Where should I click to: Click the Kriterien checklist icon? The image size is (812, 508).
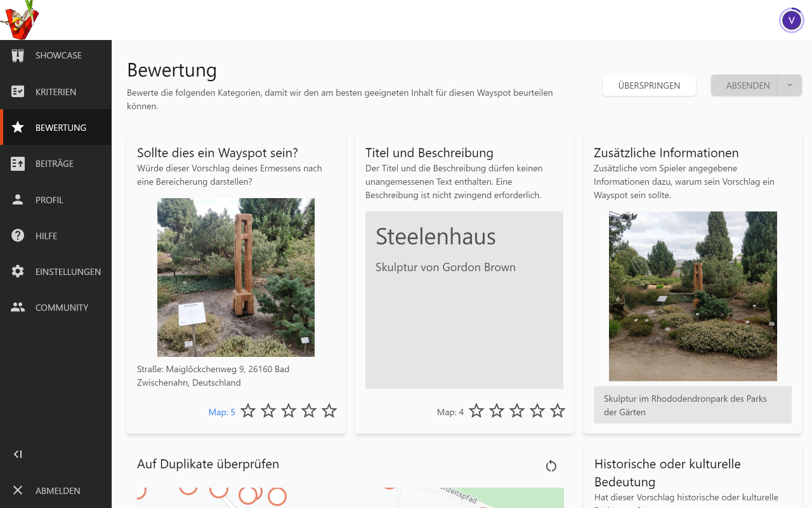click(x=18, y=91)
